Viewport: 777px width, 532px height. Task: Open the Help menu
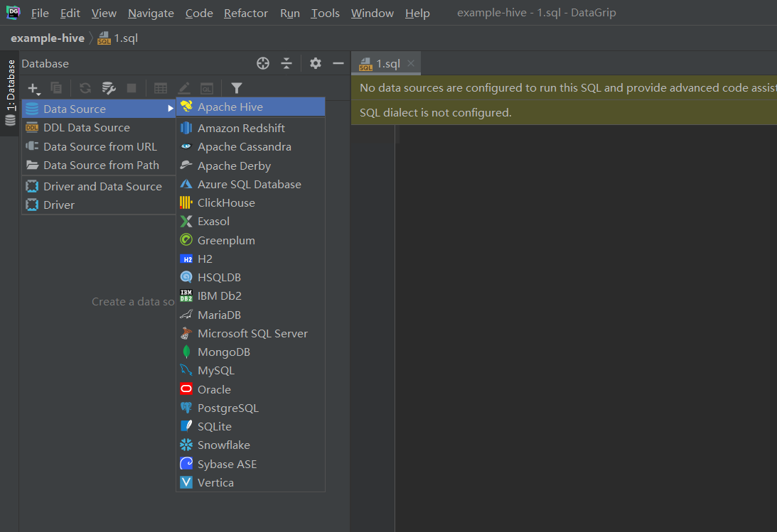tap(417, 13)
